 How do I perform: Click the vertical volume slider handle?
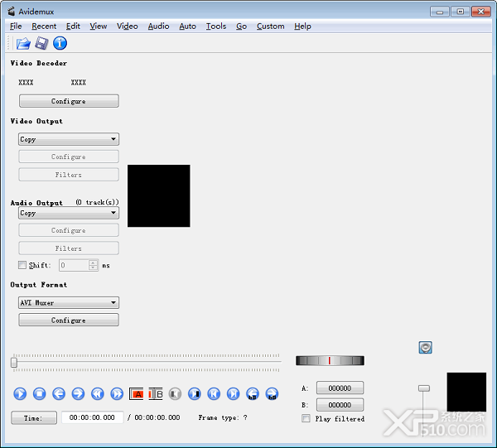(424, 388)
